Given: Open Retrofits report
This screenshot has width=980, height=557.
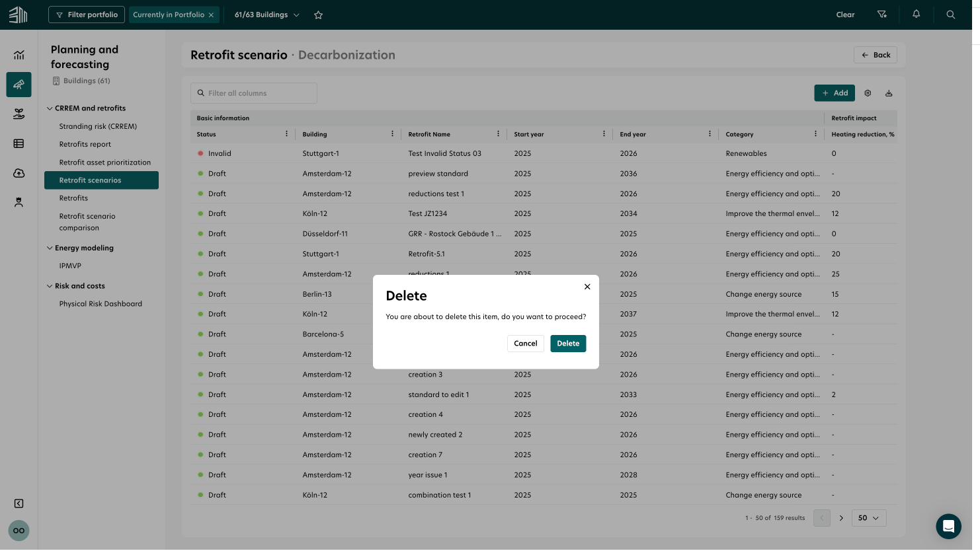Looking at the screenshot, I should pyautogui.click(x=85, y=144).
